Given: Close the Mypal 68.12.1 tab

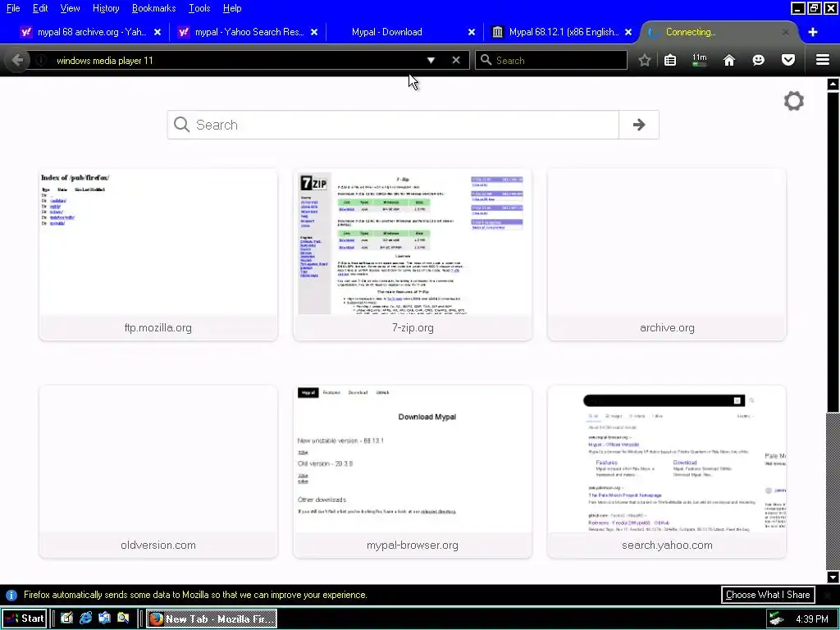Looking at the screenshot, I should click(x=628, y=32).
